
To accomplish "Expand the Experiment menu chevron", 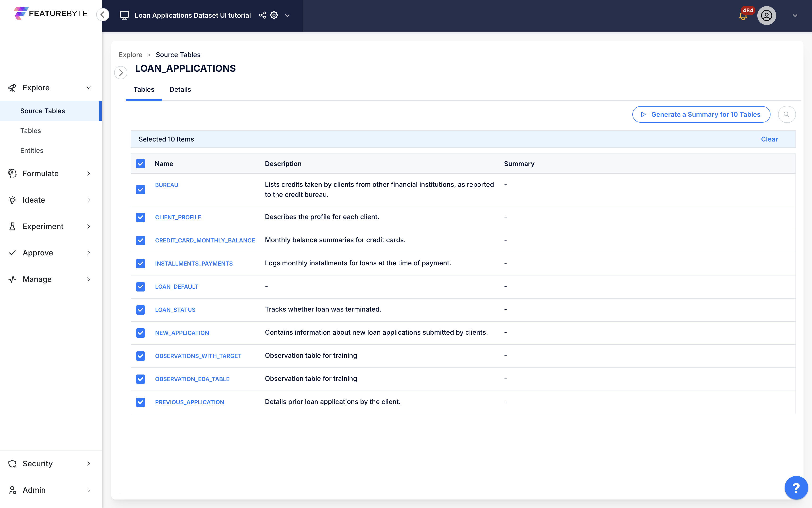I will pyautogui.click(x=89, y=226).
